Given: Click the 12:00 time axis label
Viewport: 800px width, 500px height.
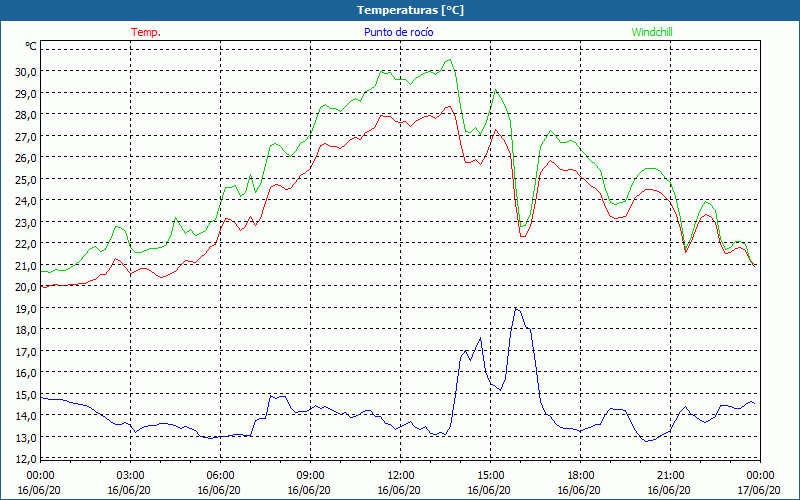Looking at the screenshot, I should 401,476.
